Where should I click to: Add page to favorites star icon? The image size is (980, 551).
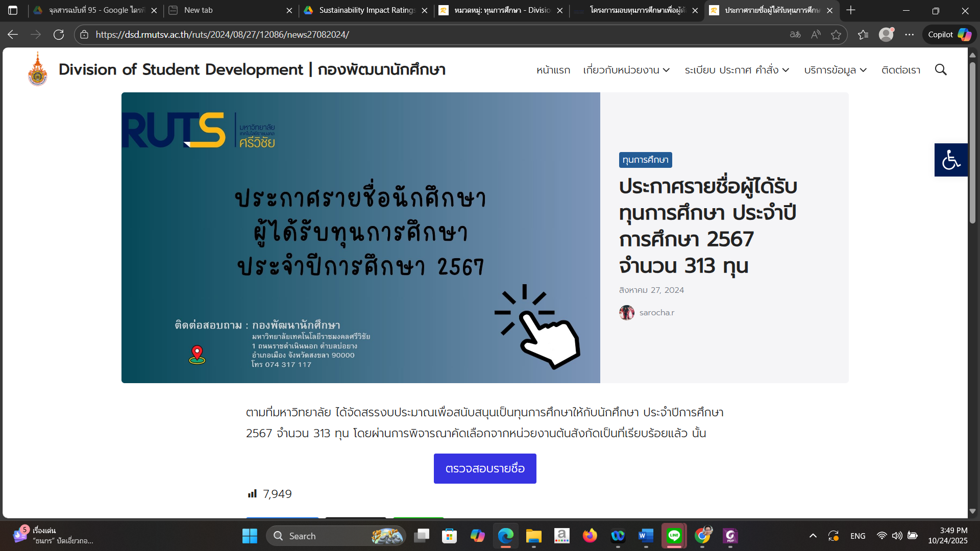coord(836,35)
